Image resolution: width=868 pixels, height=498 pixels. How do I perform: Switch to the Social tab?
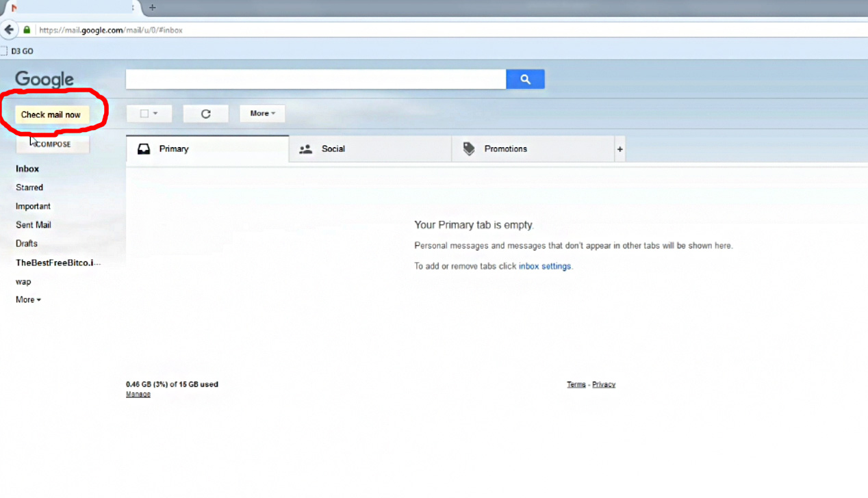pos(333,148)
